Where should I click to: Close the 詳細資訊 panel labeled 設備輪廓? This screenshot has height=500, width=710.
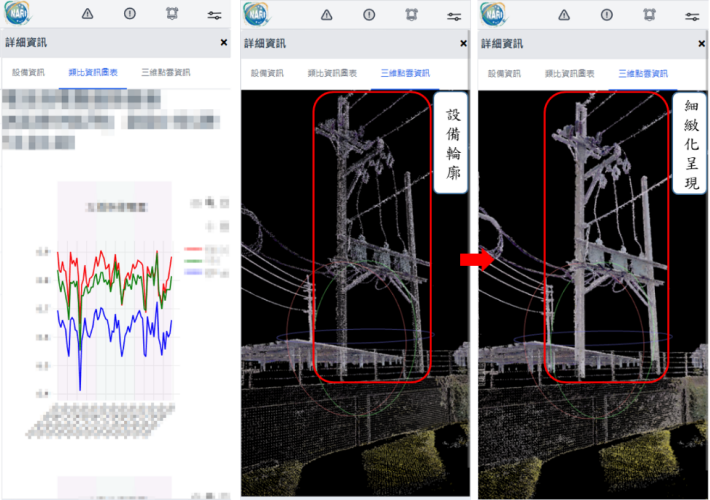coord(463,43)
